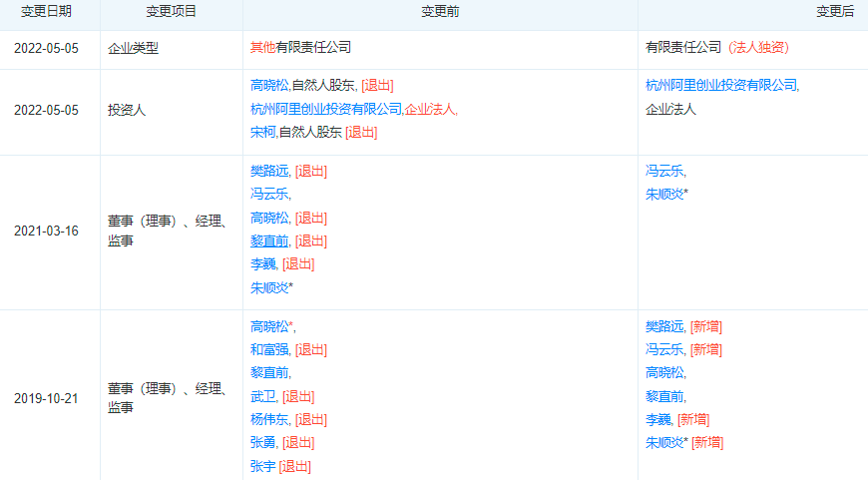
Task: Open the 武卫 person link
Action: (x=263, y=396)
